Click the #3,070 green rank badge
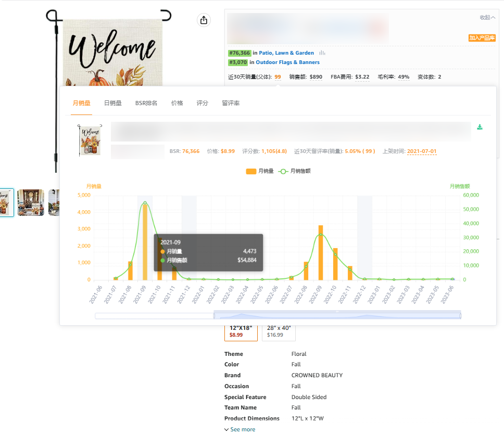 pyautogui.click(x=238, y=62)
